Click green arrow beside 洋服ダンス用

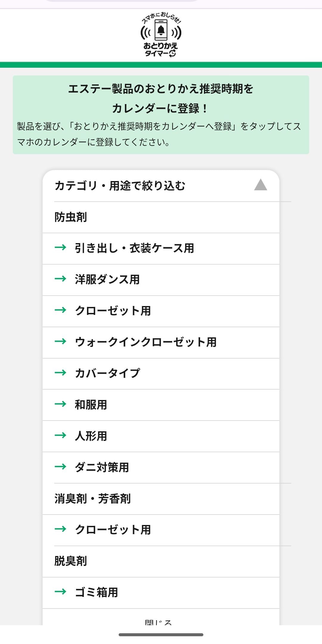(61, 279)
